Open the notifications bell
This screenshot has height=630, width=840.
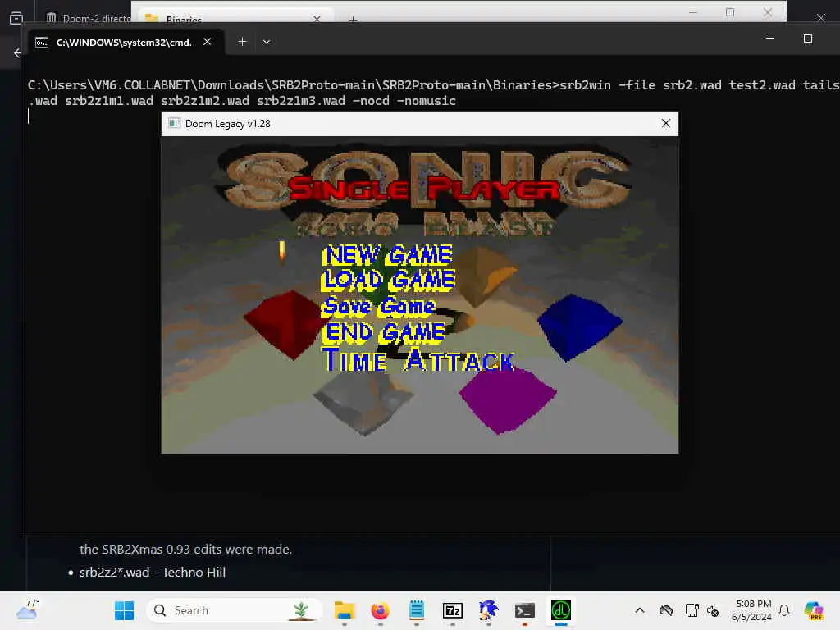point(784,610)
